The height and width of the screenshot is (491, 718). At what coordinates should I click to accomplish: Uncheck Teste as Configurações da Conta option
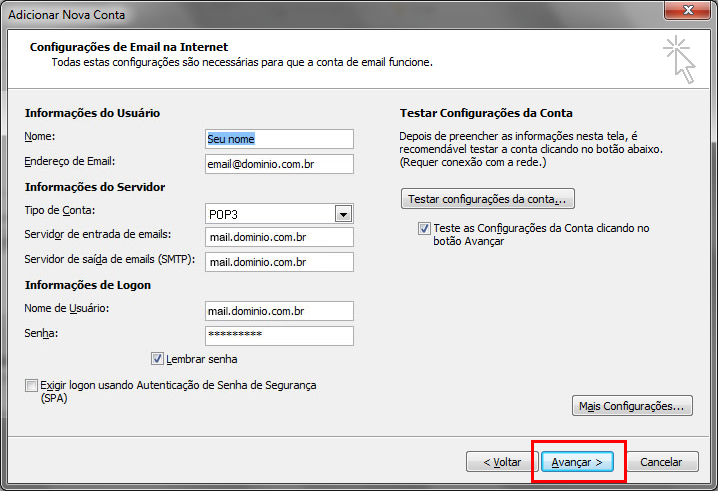[425, 228]
